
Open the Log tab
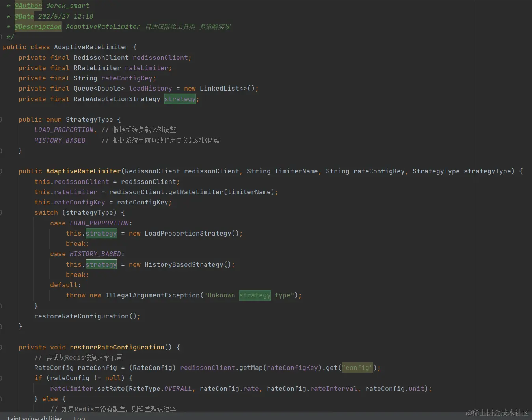pyautogui.click(x=79, y=418)
